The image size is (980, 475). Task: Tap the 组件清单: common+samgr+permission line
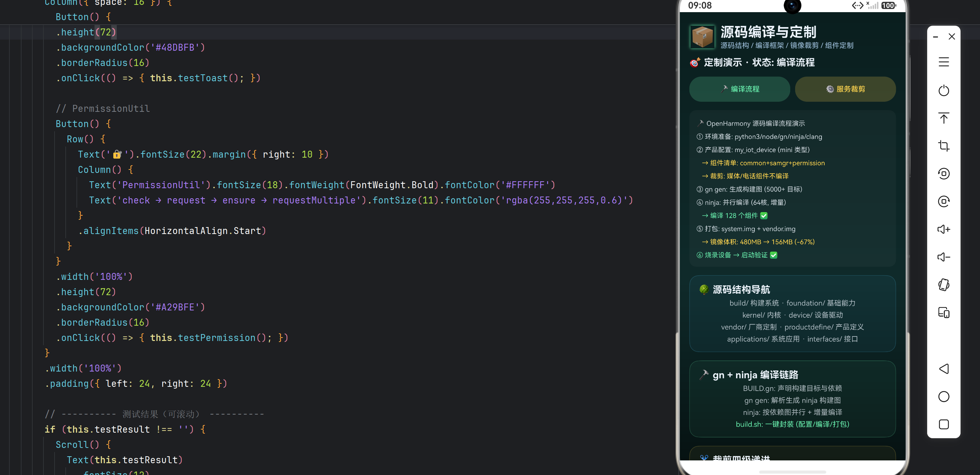point(763,163)
